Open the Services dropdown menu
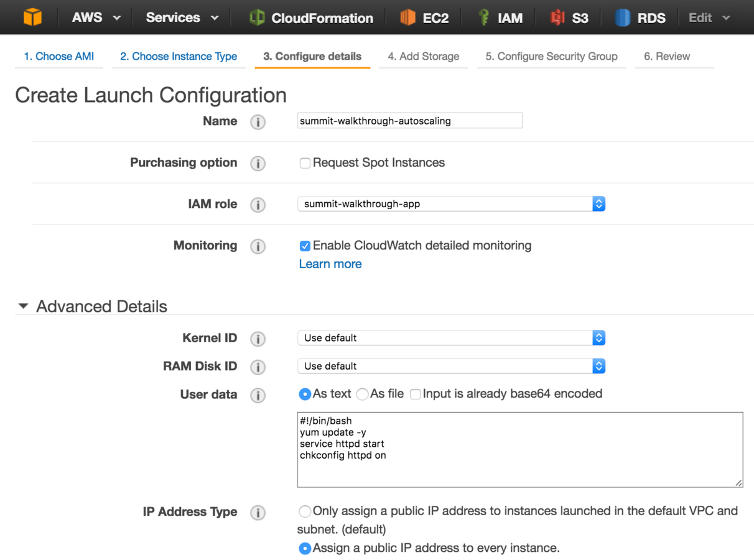Image resolution: width=754 pixels, height=560 pixels. pos(182,17)
